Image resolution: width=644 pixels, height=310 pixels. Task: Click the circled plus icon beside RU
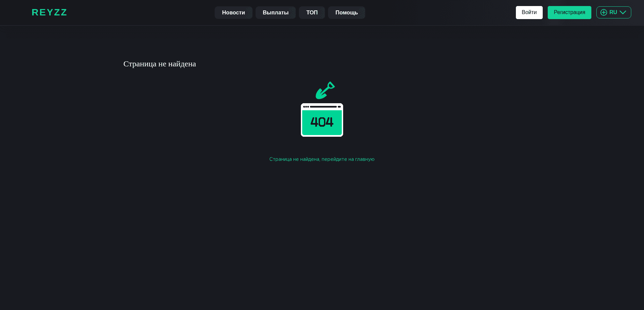pyautogui.click(x=604, y=12)
